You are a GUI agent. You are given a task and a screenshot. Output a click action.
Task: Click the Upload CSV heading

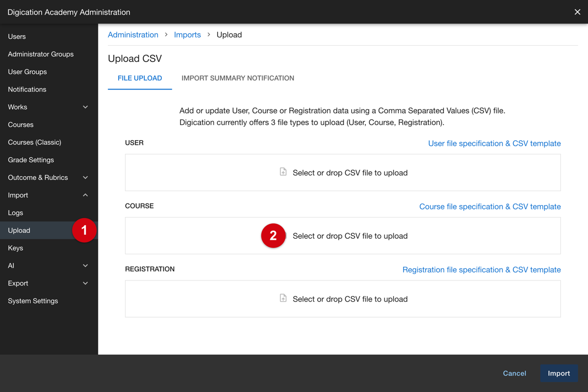point(135,58)
